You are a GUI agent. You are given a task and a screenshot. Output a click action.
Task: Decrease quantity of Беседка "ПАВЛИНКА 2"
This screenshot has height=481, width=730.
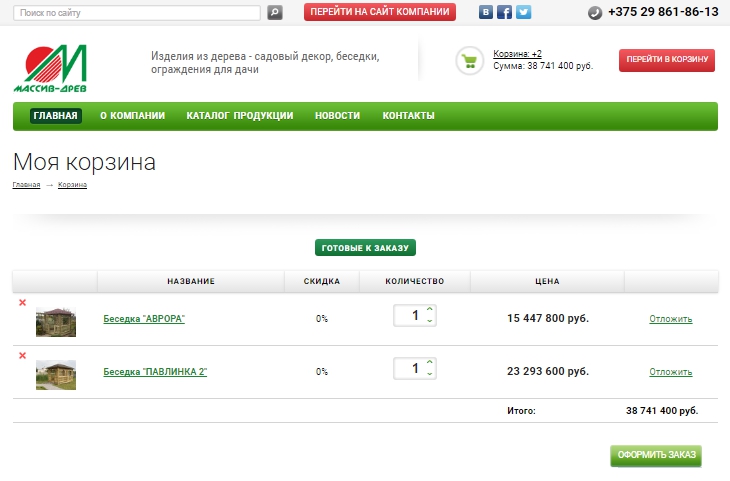tap(429, 374)
